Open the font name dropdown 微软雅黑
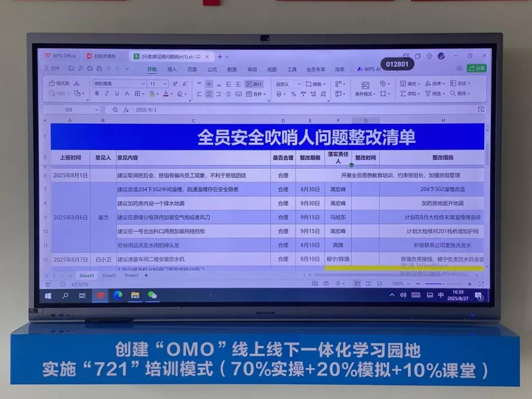Viewport: 532px width, 399px height. pyautogui.click(x=119, y=84)
